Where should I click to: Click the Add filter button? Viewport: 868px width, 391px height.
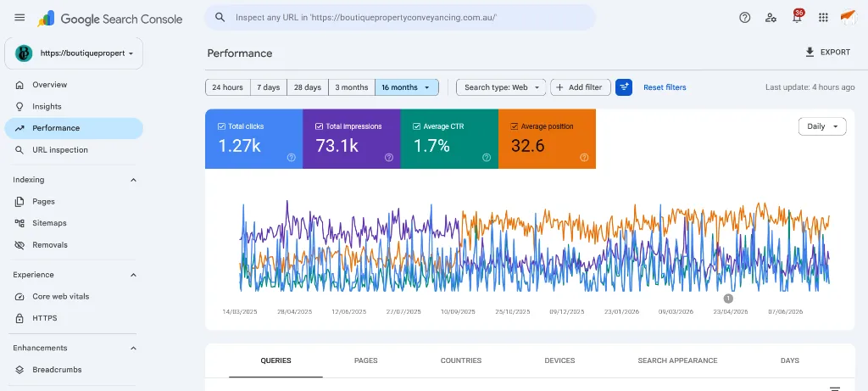tap(580, 87)
